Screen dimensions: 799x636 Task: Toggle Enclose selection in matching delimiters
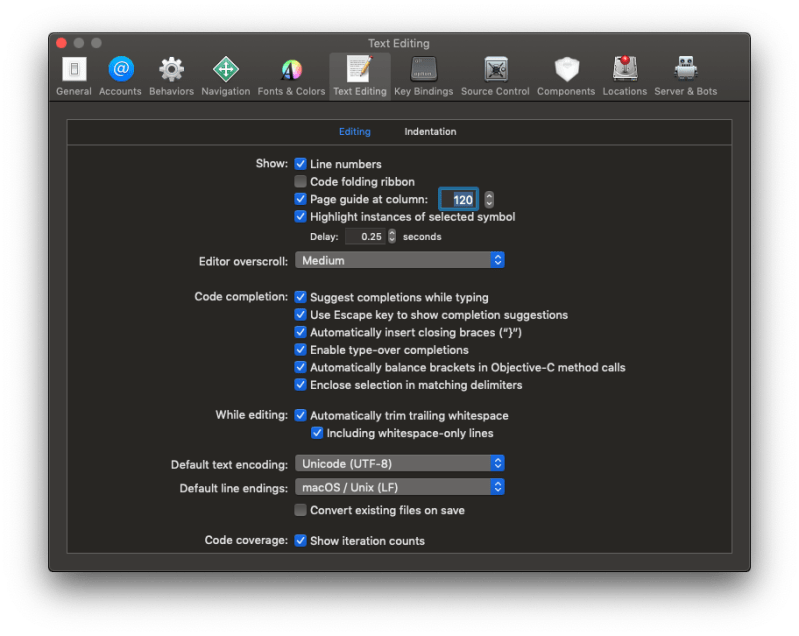click(x=301, y=385)
